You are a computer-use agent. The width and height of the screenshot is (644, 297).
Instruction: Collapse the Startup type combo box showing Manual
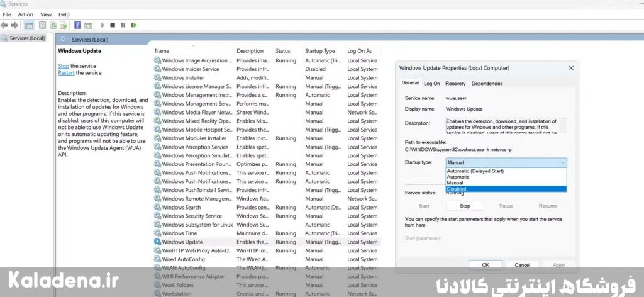pos(506,163)
